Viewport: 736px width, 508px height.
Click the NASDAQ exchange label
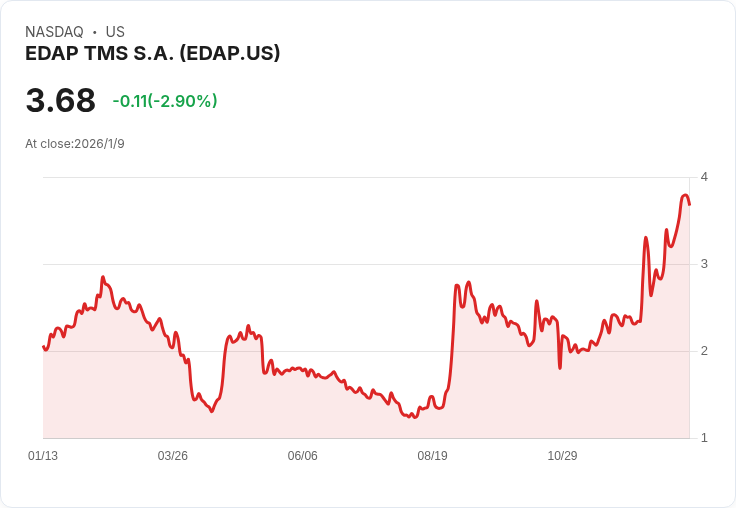point(54,32)
